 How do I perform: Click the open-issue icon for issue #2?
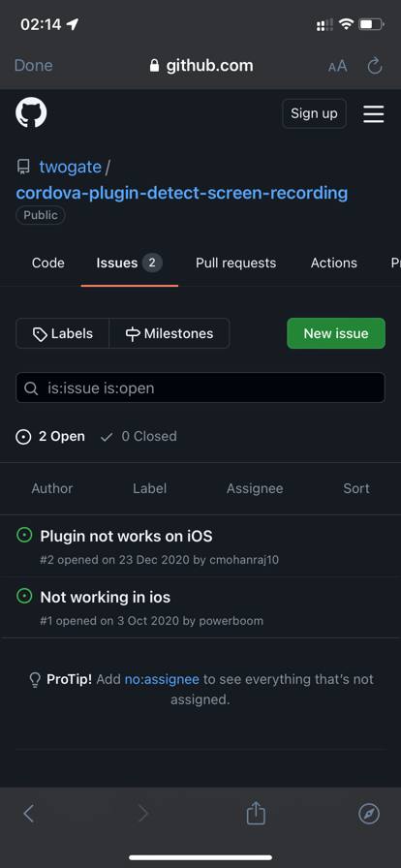coord(24,536)
